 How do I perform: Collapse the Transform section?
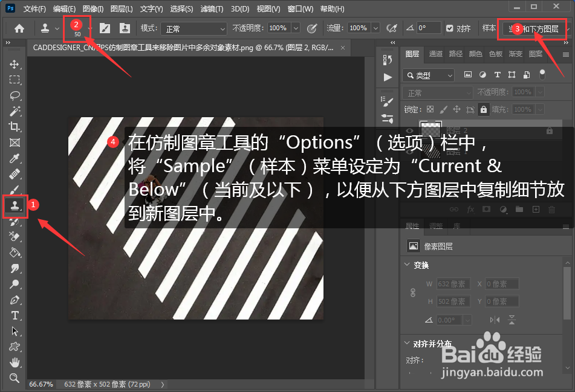[407, 264]
